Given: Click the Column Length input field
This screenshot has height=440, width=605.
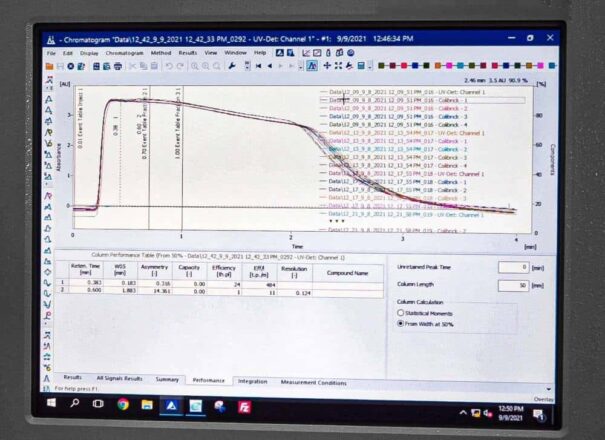Looking at the screenshot, I should (x=514, y=286).
